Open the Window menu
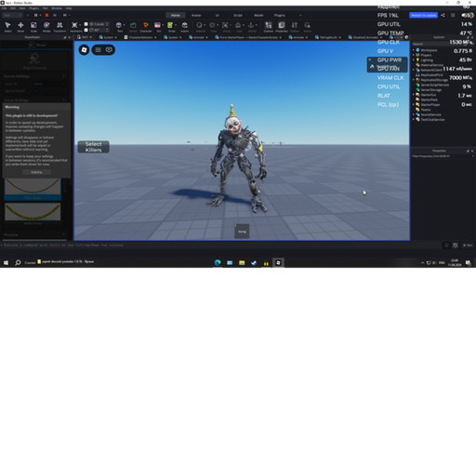 (57, 8)
